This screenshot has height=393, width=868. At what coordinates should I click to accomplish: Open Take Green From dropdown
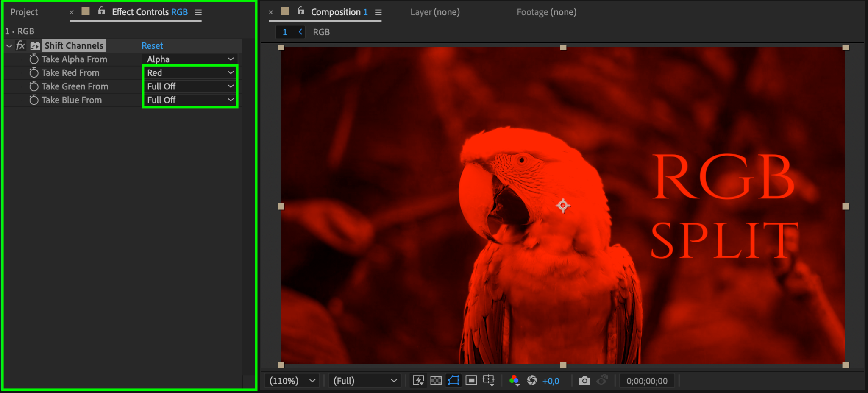coord(190,86)
